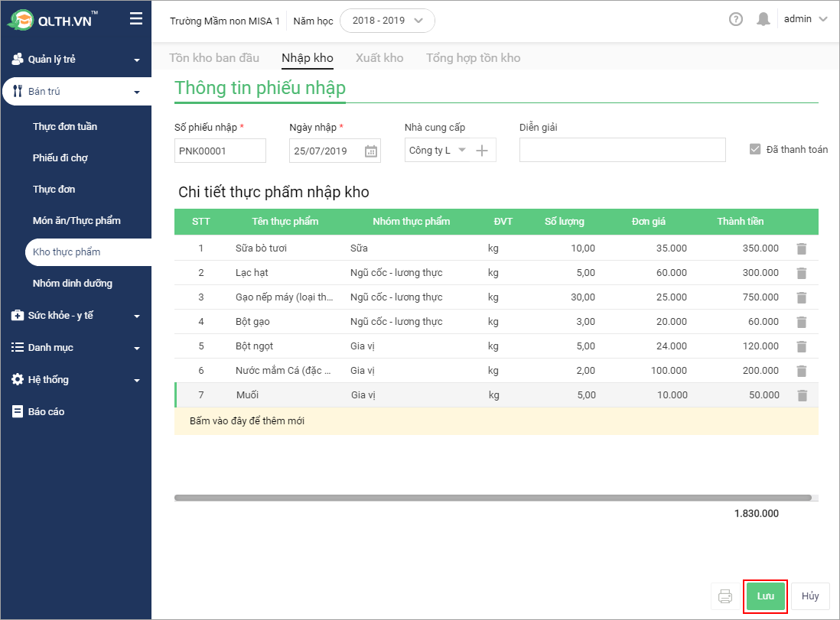Delete the Sữa bò tươi row
Viewport: 840px width, 620px height.
[802, 248]
